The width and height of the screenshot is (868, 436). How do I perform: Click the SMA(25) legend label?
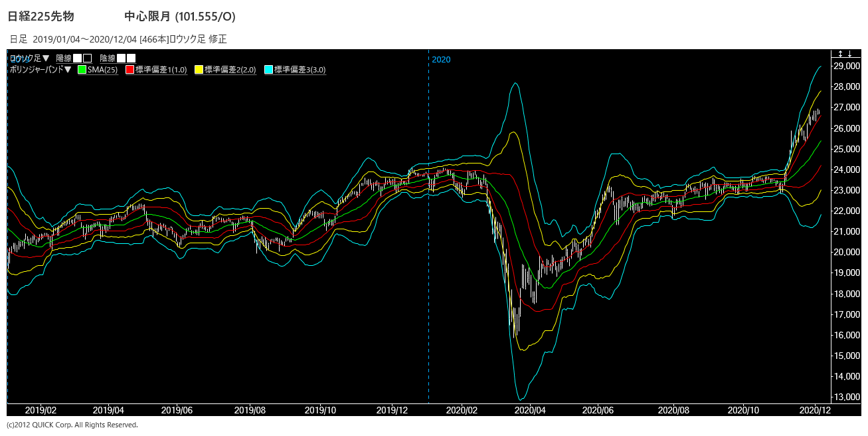point(102,70)
